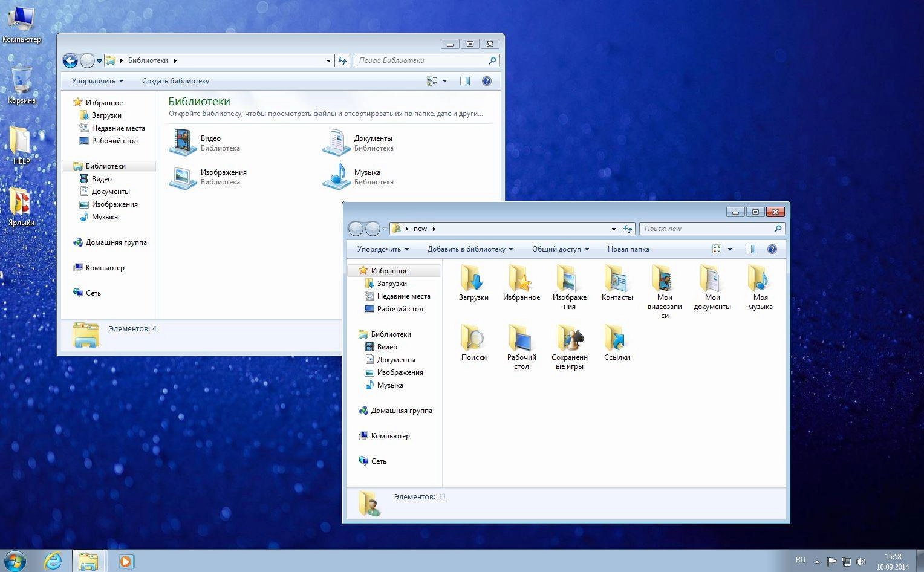Screen dimensions: 924x572
Task: Open Упорядочить menu in new window
Action: 383,249
